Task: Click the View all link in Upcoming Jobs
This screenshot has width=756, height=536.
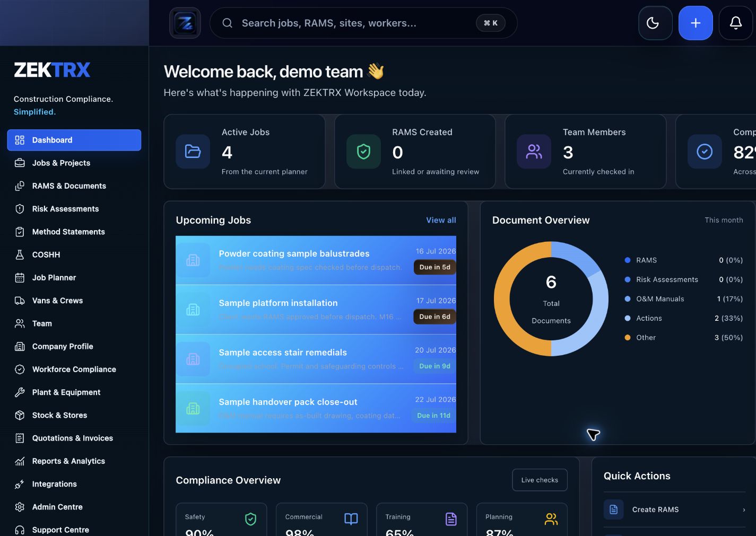Action: pyautogui.click(x=441, y=220)
